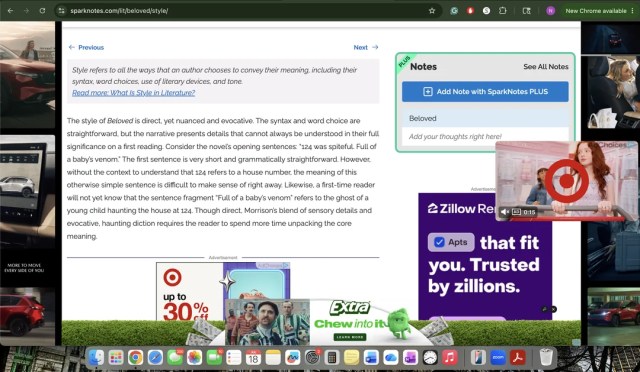Select the Beloved note header
Image resolution: width=640 pixels, height=372 pixels.
click(485, 118)
